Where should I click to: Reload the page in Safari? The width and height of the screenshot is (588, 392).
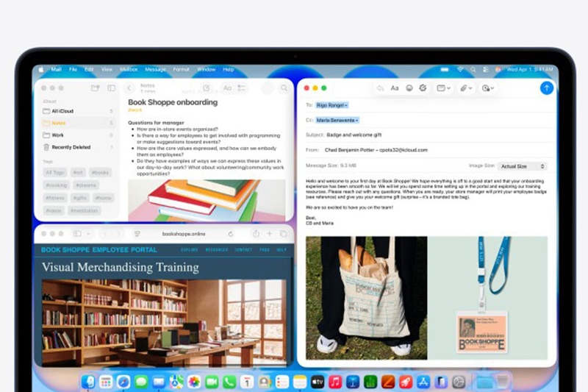pos(230,234)
